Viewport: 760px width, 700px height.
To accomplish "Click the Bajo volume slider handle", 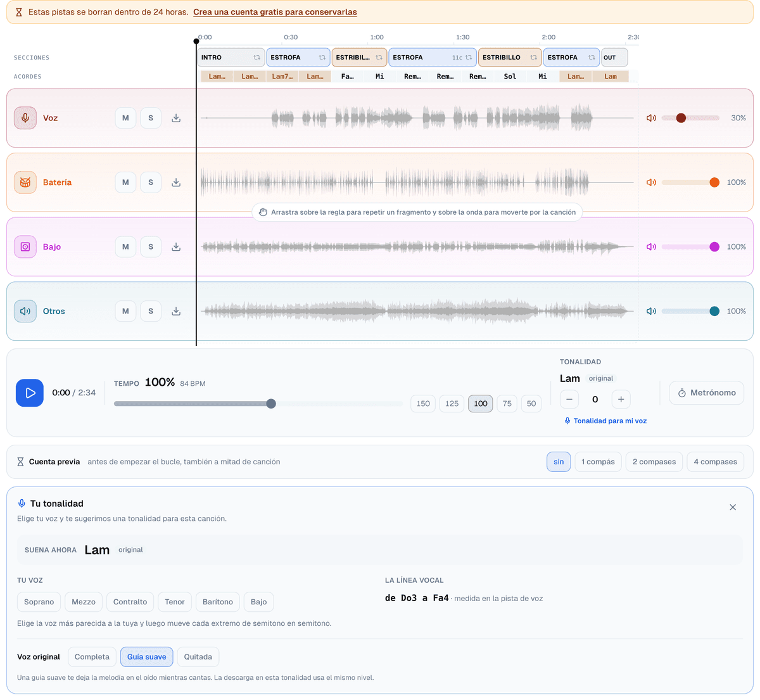I will click(x=714, y=247).
